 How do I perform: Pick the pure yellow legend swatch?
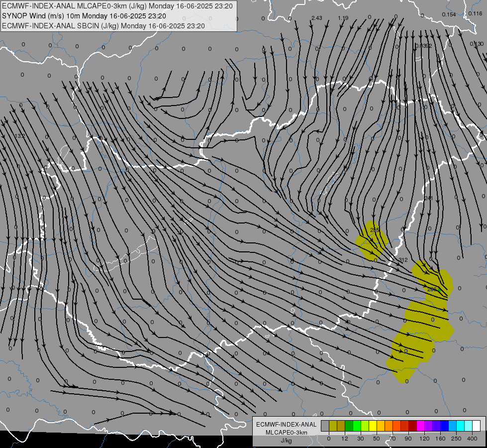coord(373,426)
